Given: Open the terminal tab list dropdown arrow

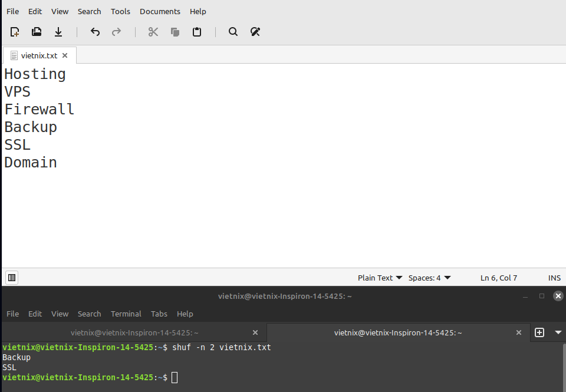Looking at the screenshot, I should [x=558, y=333].
